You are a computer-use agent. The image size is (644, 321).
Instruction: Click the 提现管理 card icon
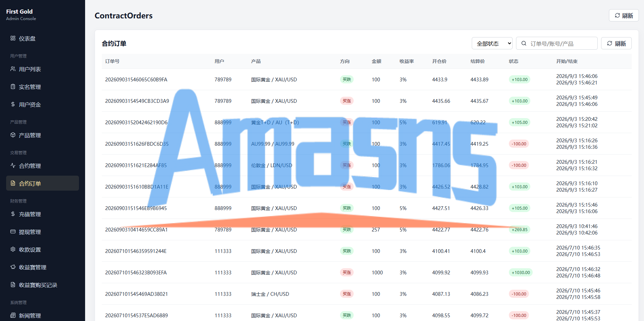pos(13,231)
